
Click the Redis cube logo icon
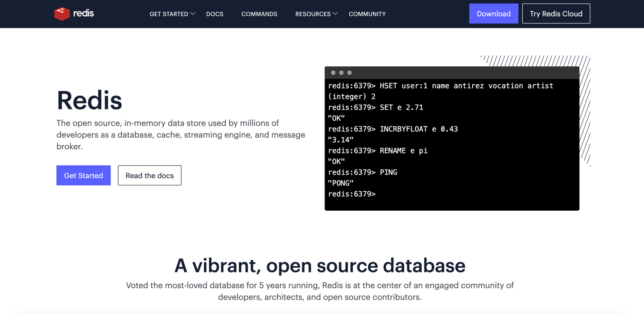(x=62, y=14)
